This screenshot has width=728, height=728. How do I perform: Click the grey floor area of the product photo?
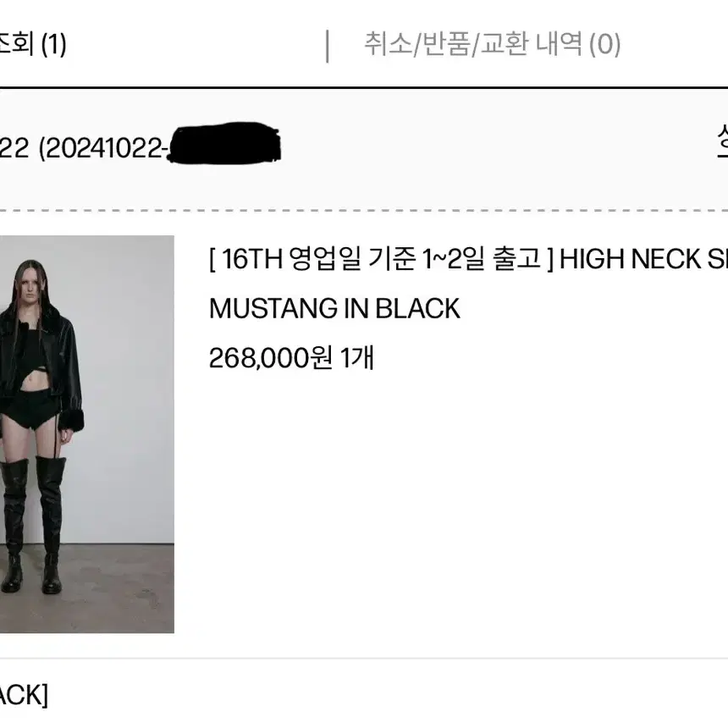coord(116,590)
